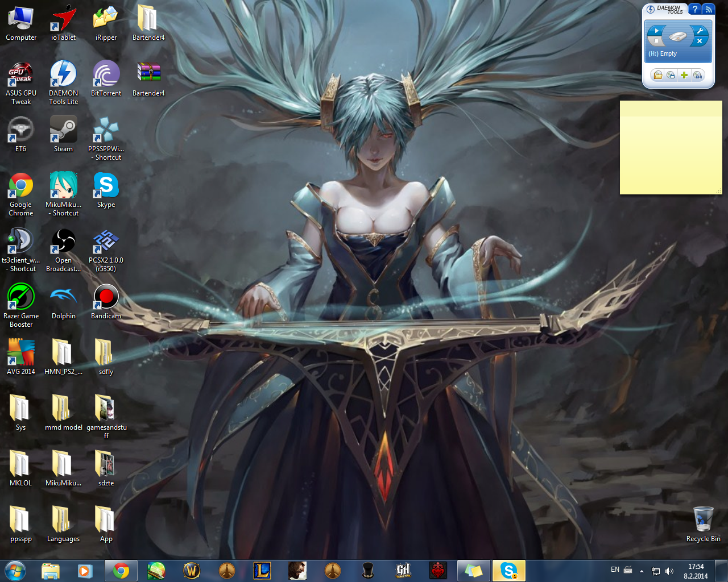
Task: Open the Bartender4 folder icon
Action: pos(148,23)
